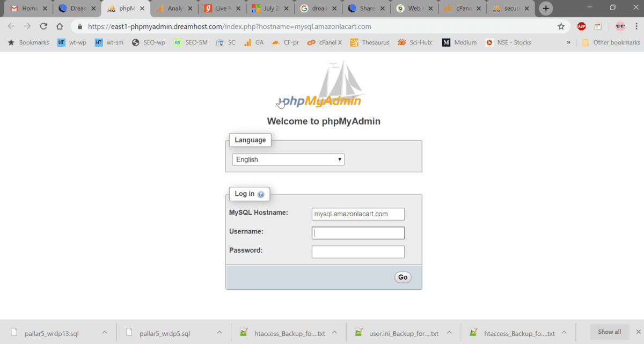The height and width of the screenshot is (344, 644).
Task: Click the Log in help question mark icon
Action: coord(261,194)
